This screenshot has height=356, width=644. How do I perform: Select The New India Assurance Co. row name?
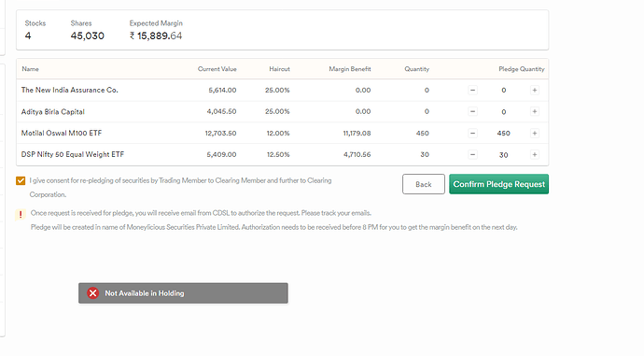click(x=69, y=90)
